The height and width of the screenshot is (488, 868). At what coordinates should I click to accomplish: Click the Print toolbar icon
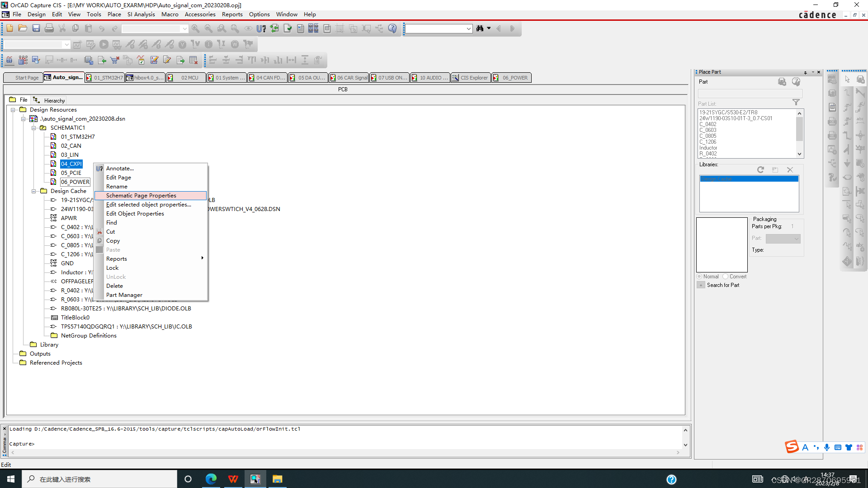49,28
